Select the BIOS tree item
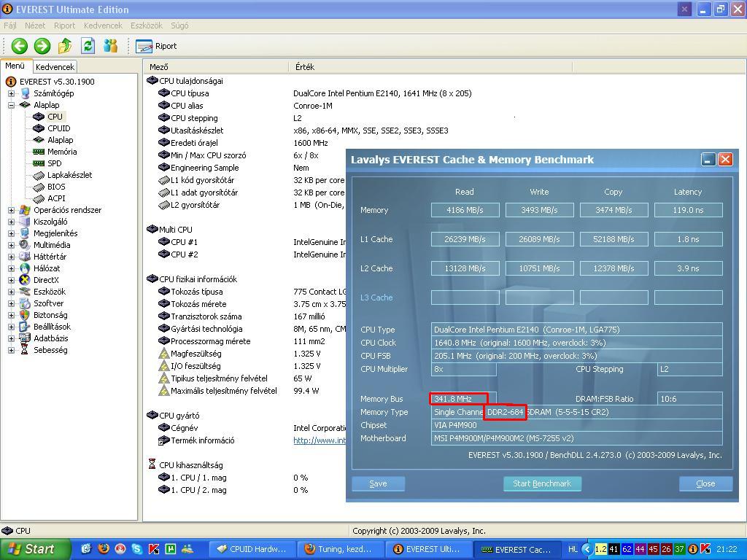Screen dimensions: 747x560 [x=56, y=187]
